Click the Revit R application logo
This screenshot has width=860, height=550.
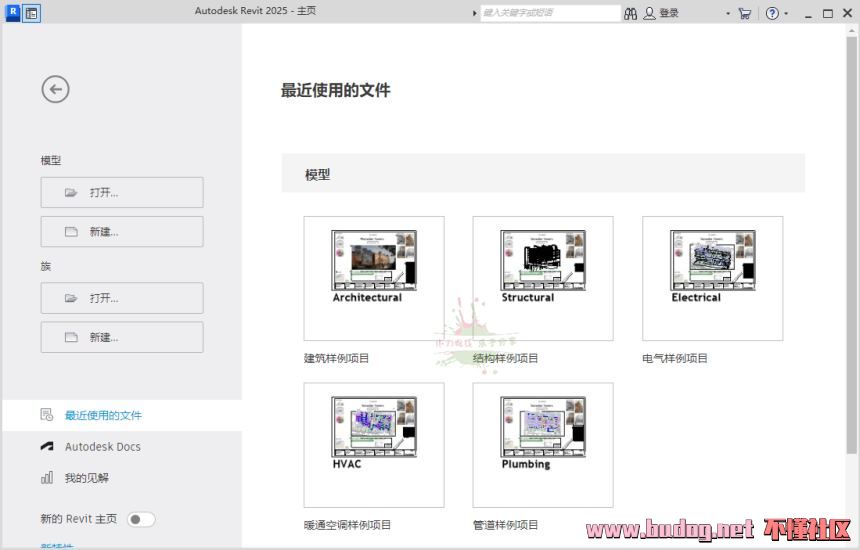[13, 13]
